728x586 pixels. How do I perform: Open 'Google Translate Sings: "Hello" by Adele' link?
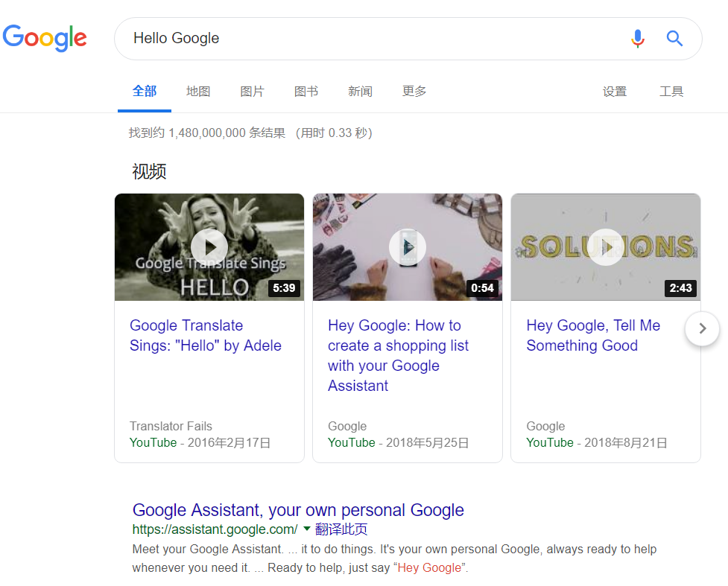coord(205,336)
